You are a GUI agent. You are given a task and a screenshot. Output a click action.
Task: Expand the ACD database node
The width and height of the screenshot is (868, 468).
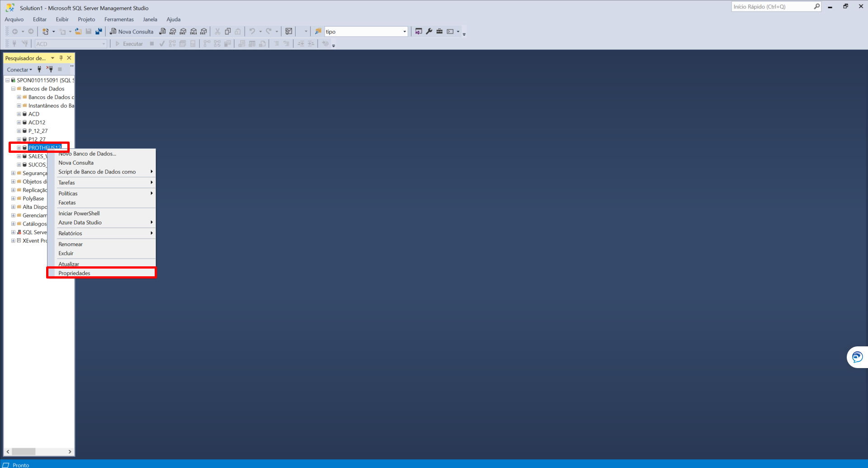19,114
